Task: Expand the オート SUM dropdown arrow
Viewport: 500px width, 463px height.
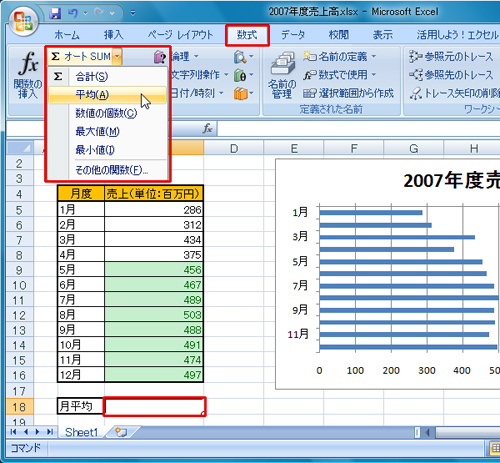Action: [117, 57]
